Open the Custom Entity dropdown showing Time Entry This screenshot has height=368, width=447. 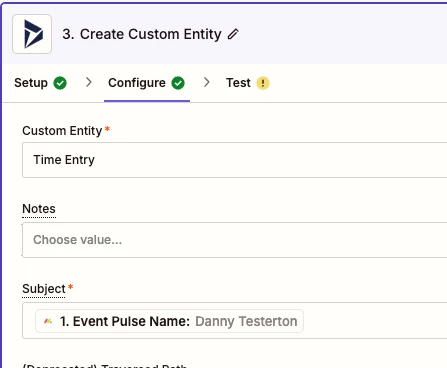(x=235, y=160)
